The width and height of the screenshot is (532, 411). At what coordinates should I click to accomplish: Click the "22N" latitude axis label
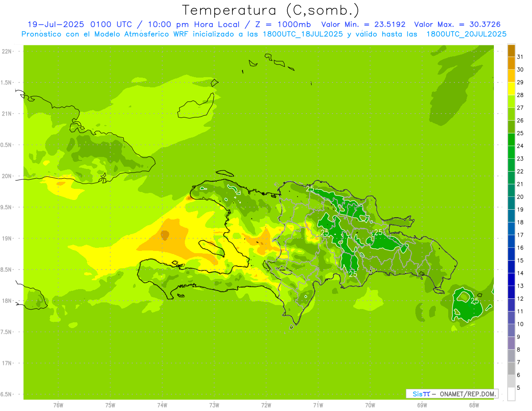point(6,51)
